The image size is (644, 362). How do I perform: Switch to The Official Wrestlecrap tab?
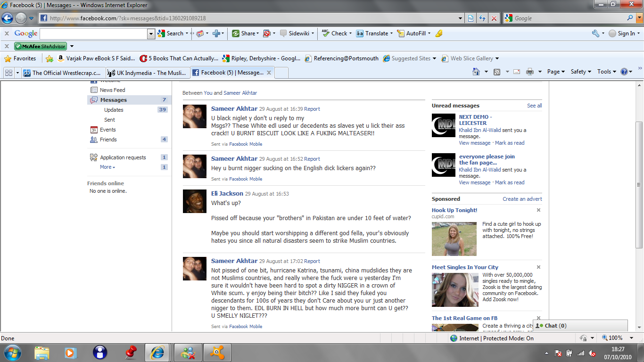tap(62, 73)
